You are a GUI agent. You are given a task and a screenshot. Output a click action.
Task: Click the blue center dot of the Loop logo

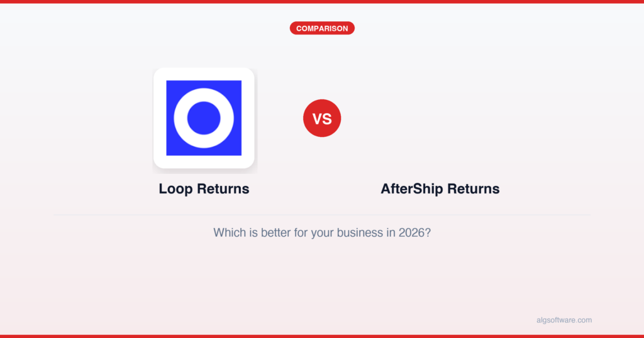pyautogui.click(x=204, y=118)
